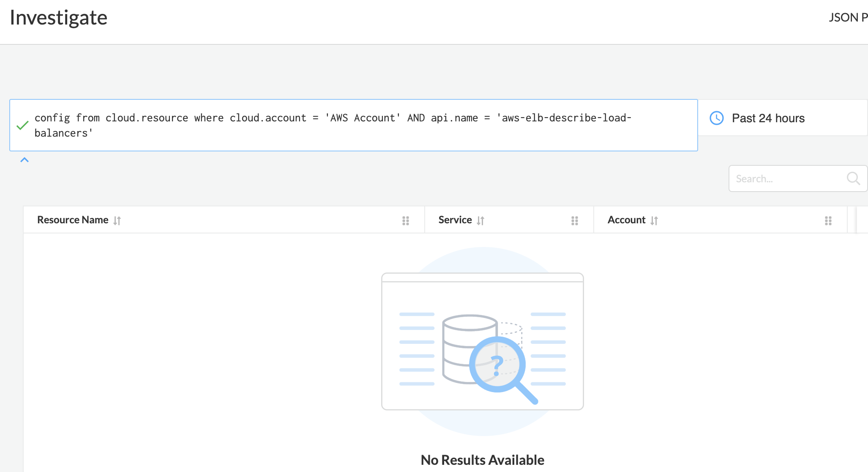The image size is (868, 472).
Task: Click the No Results Available illustration
Action: tap(482, 341)
